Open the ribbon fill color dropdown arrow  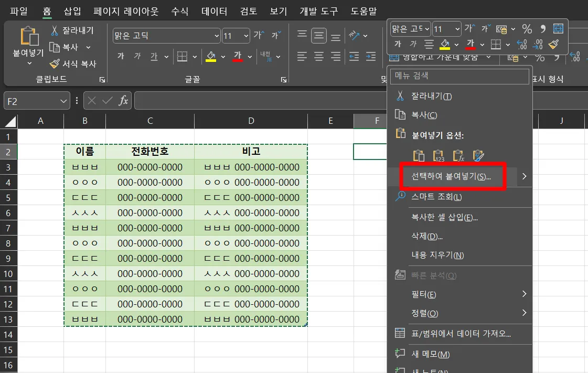click(x=223, y=57)
